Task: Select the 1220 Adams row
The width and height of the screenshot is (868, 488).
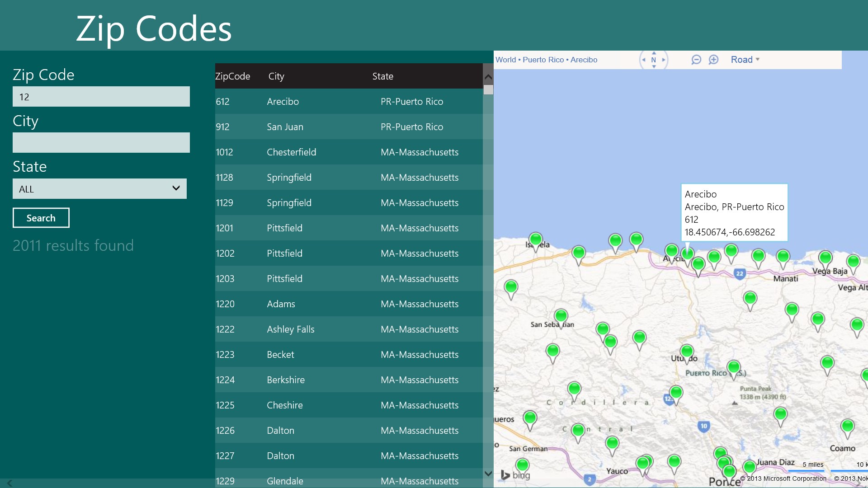Action: (x=348, y=304)
